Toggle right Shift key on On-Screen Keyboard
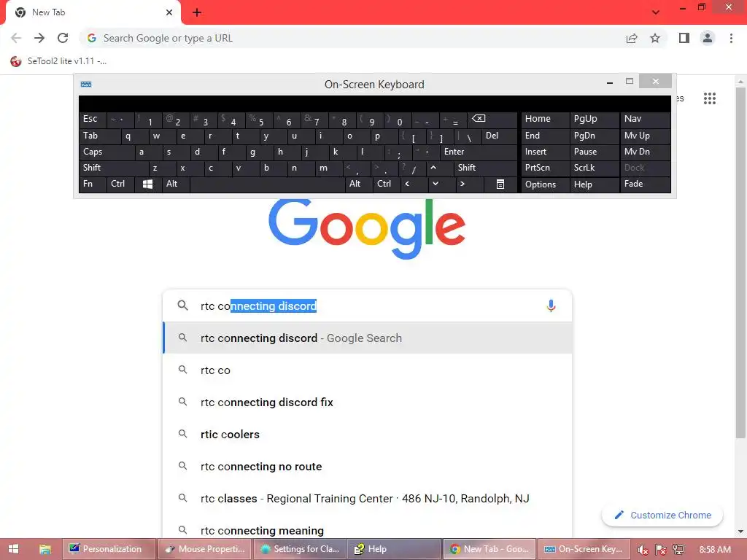The width and height of the screenshot is (747, 560). pos(485,168)
